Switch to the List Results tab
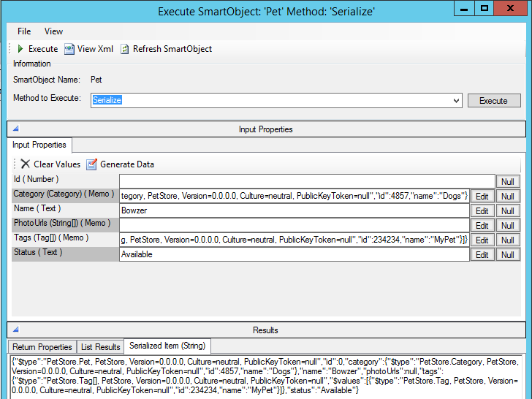Screen dimensions: 532x399 click(x=100, y=347)
